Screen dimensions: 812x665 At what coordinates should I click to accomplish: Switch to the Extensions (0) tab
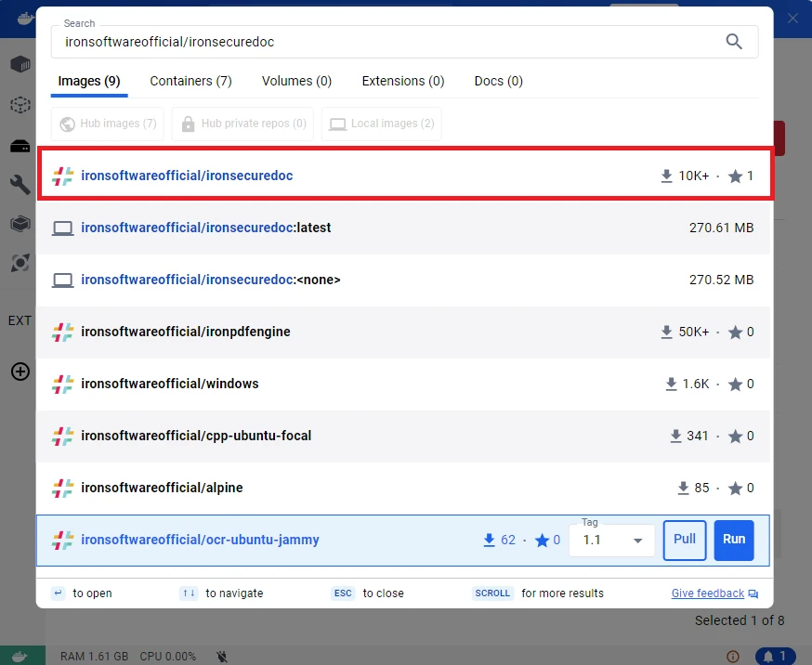[x=402, y=81]
